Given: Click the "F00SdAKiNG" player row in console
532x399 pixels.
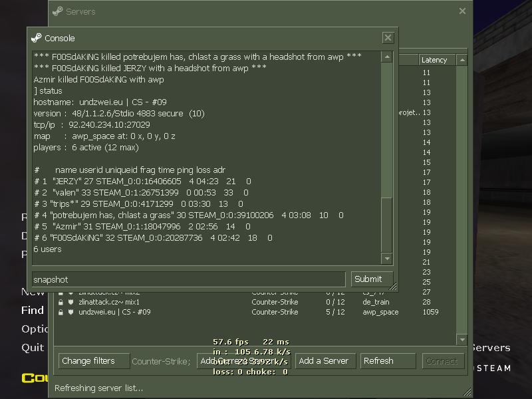Looking at the screenshot, I should pyautogui.click(x=153, y=238).
